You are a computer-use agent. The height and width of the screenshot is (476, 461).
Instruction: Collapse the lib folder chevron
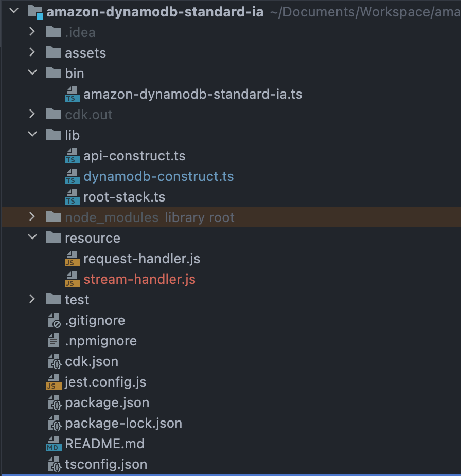click(x=32, y=134)
